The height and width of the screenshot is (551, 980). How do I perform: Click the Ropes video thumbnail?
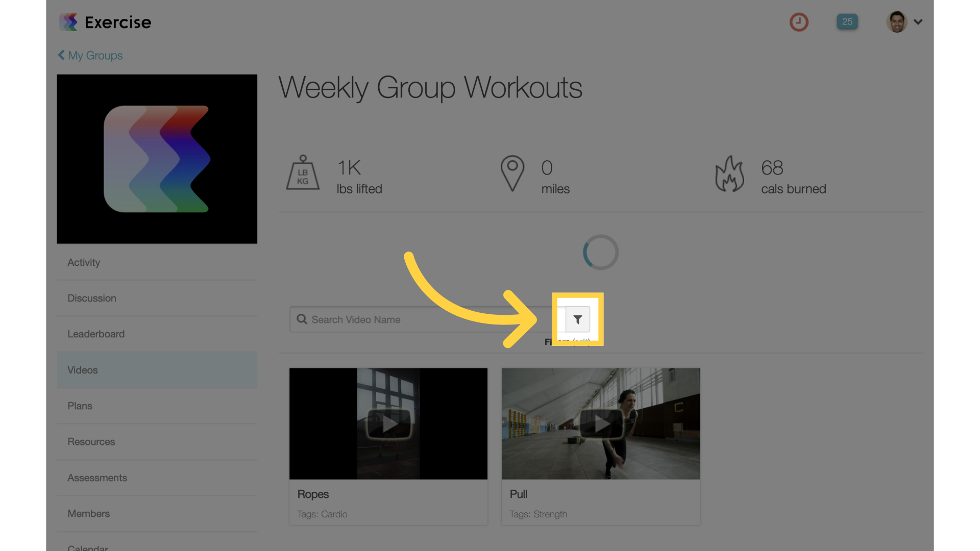[x=388, y=423]
